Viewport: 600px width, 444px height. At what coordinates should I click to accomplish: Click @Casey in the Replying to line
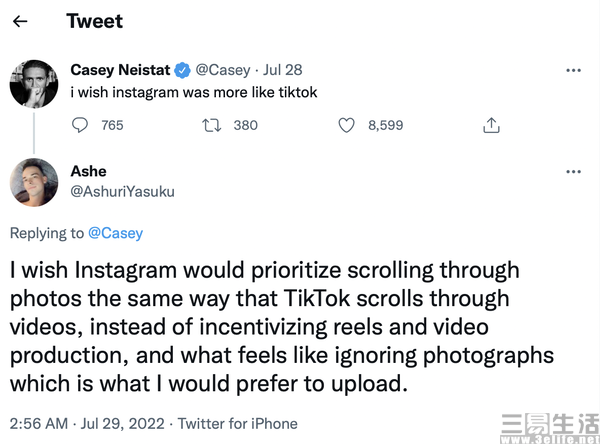coord(116,233)
